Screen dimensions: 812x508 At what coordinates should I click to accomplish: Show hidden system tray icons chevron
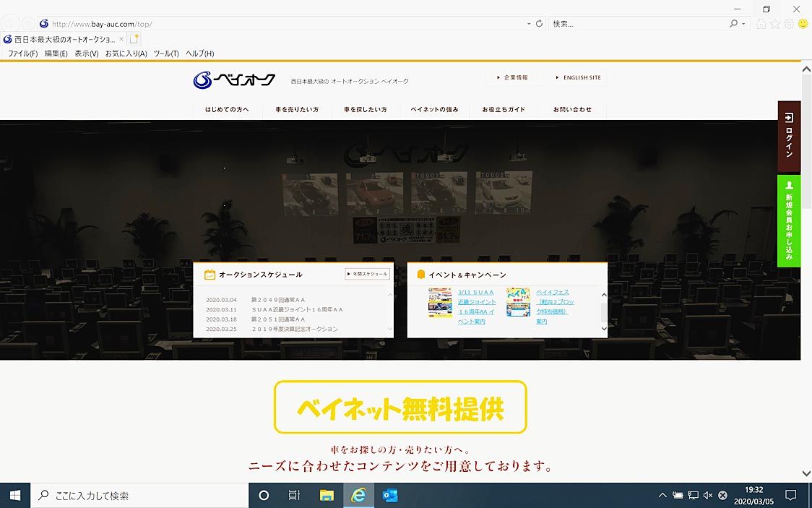[662, 496]
